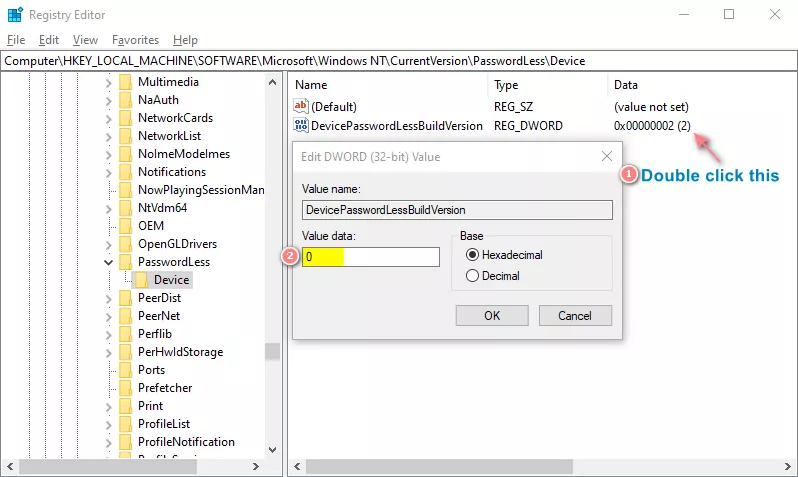Image resolution: width=798 pixels, height=477 pixels.
Task: Open the File menu
Action: (16, 40)
